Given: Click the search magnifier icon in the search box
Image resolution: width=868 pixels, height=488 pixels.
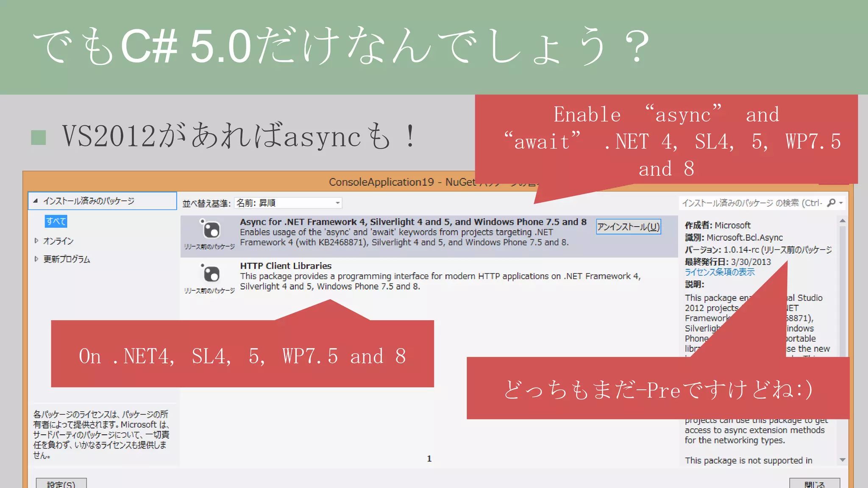Looking at the screenshot, I should click(x=831, y=203).
